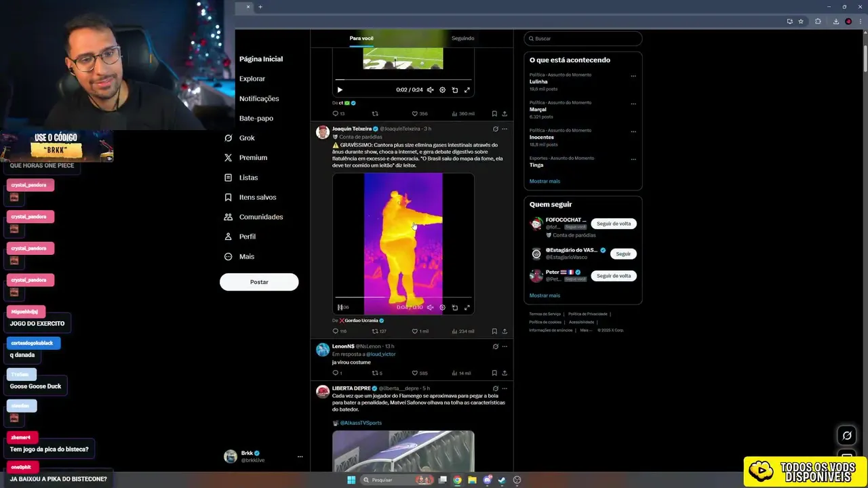Click the Buscar search field

point(583,39)
